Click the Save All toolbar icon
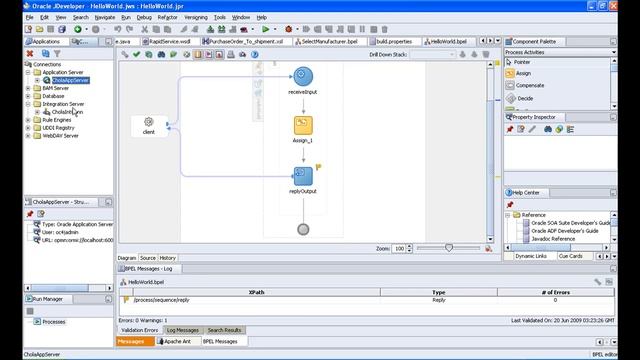Image resolution: width=640 pixels, height=360 pixels. [x=62, y=29]
